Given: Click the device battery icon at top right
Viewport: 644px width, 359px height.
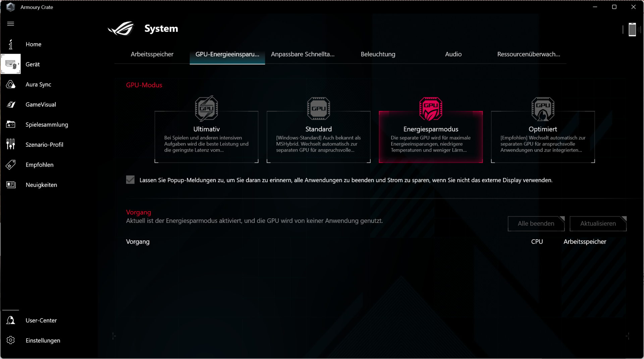Looking at the screenshot, I should click(x=632, y=29).
